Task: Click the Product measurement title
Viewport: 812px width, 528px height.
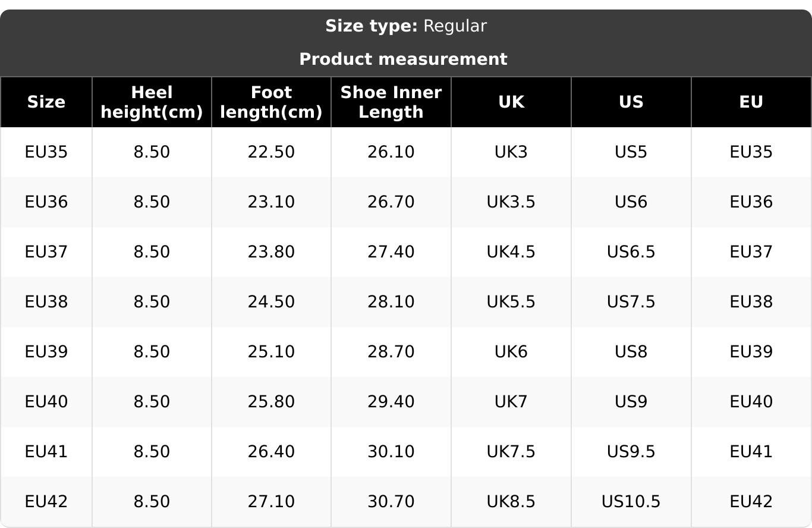Action: tap(403, 59)
